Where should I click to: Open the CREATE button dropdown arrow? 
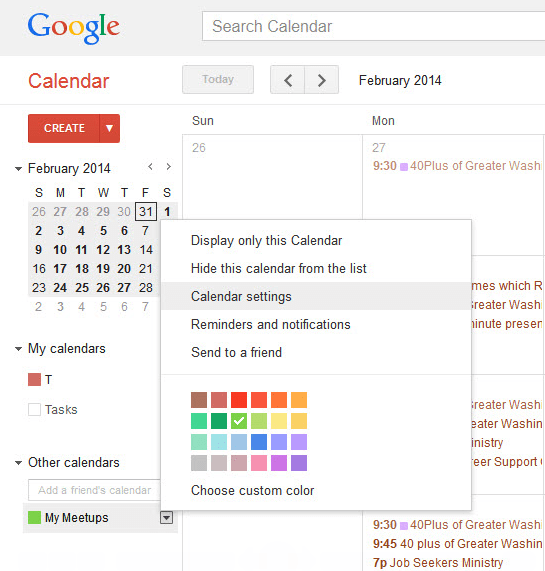[109, 128]
